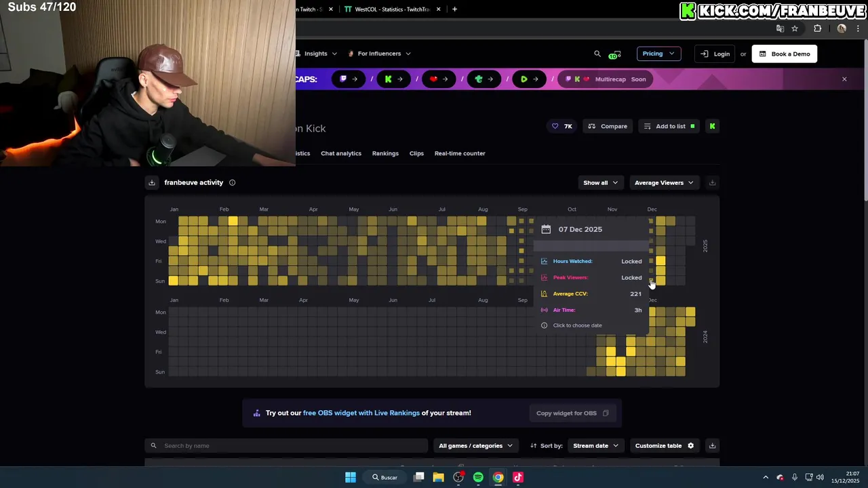Click the heart 7K followers badge
868x488 pixels.
pyautogui.click(x=562, y=126)
